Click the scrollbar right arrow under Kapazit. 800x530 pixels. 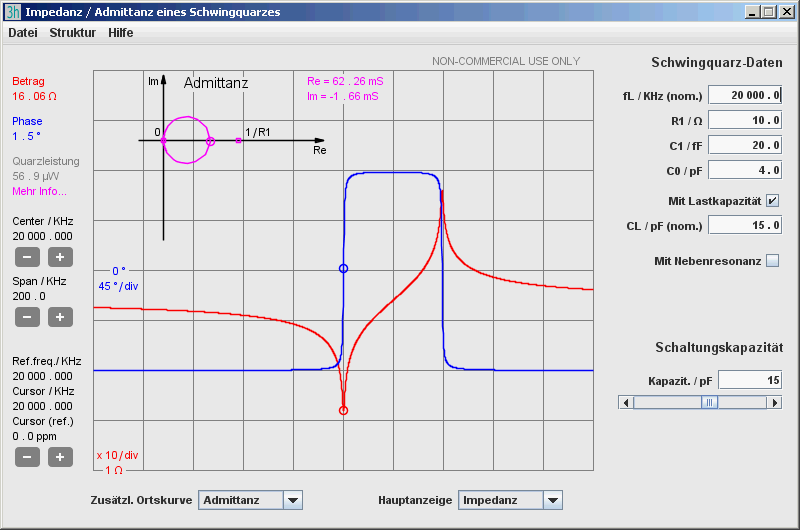pyautogui.click(x=774, y=402)
